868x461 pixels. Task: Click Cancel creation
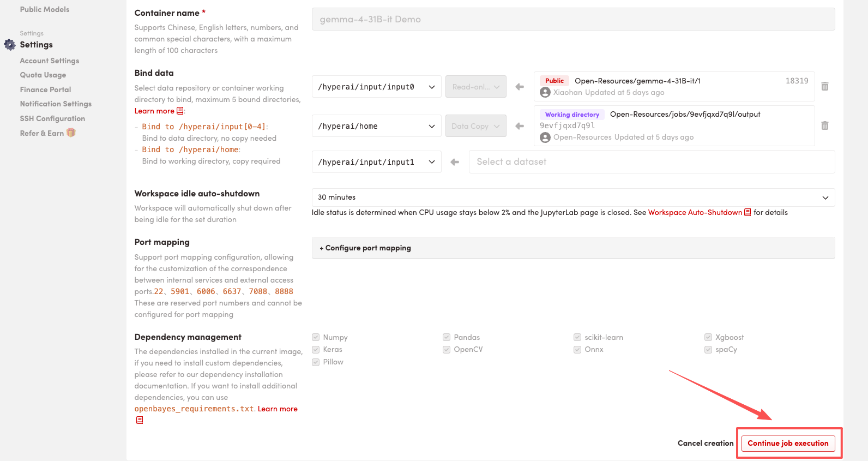705,443
